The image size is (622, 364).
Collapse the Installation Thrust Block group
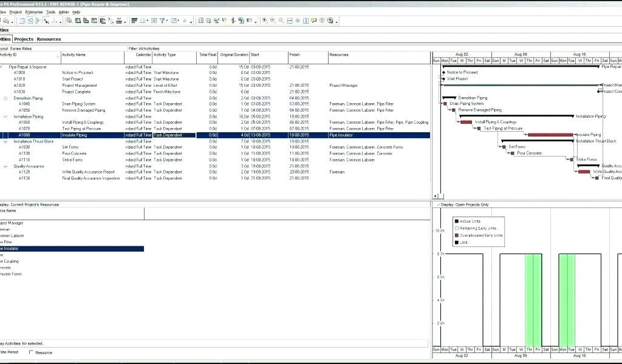tap(5, 141)
